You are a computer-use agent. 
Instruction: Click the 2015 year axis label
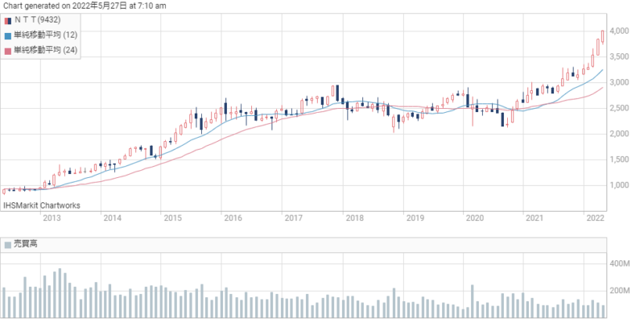[x=172, y=218]
